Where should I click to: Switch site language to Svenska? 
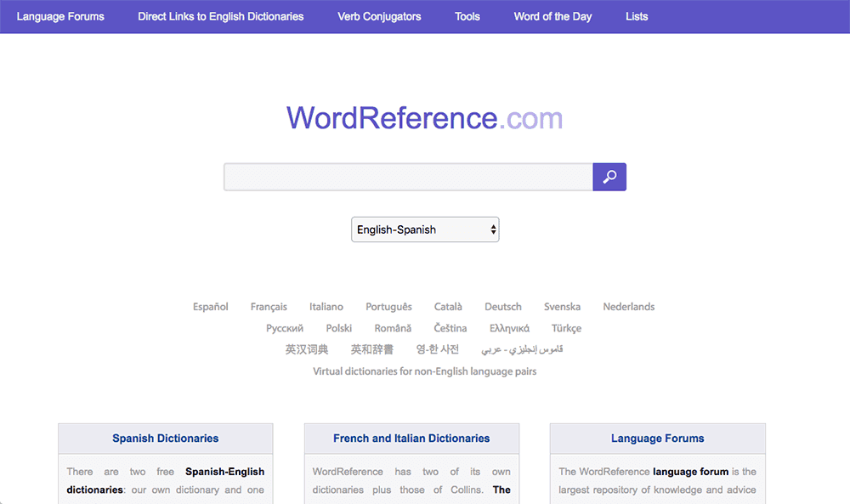pos(562,307)
